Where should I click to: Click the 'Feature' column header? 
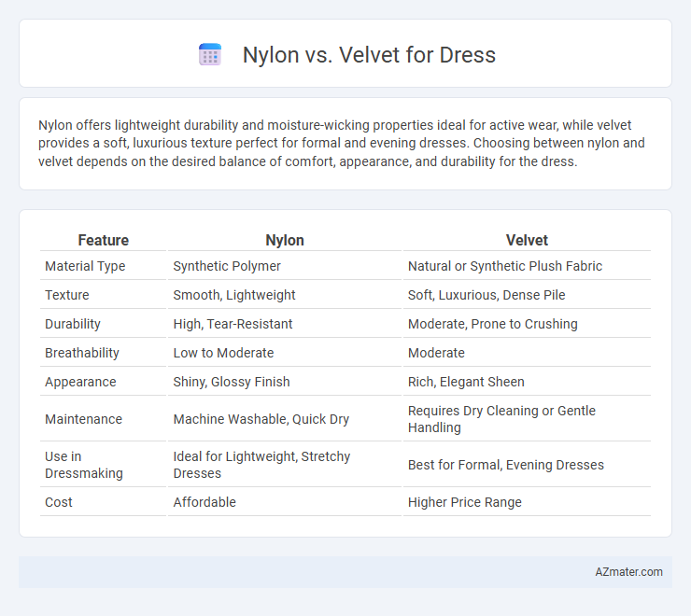[103, 240]
